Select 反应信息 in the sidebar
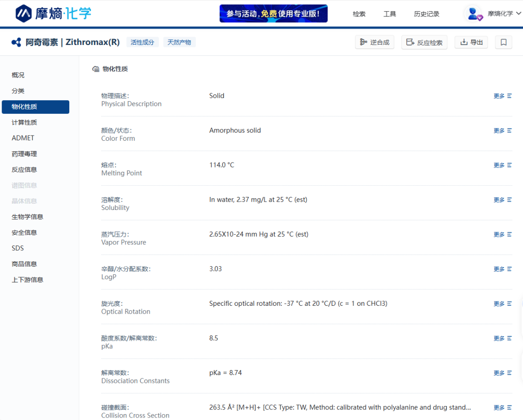This screenshot has width=523, height=420. [x=24, y=169]
